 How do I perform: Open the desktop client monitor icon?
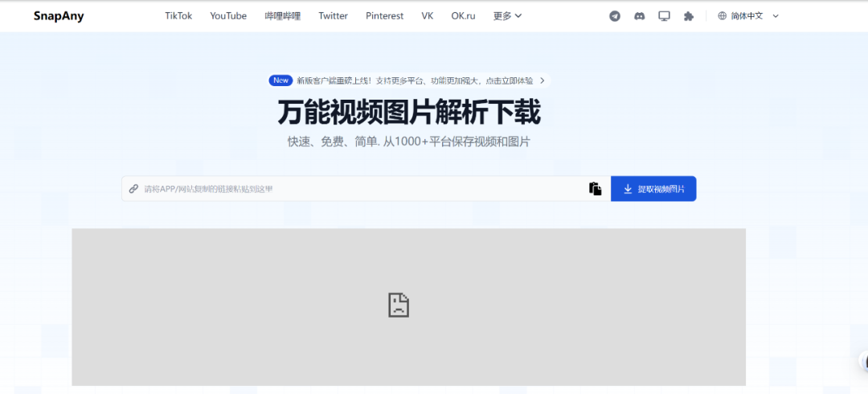coord(665,16)
